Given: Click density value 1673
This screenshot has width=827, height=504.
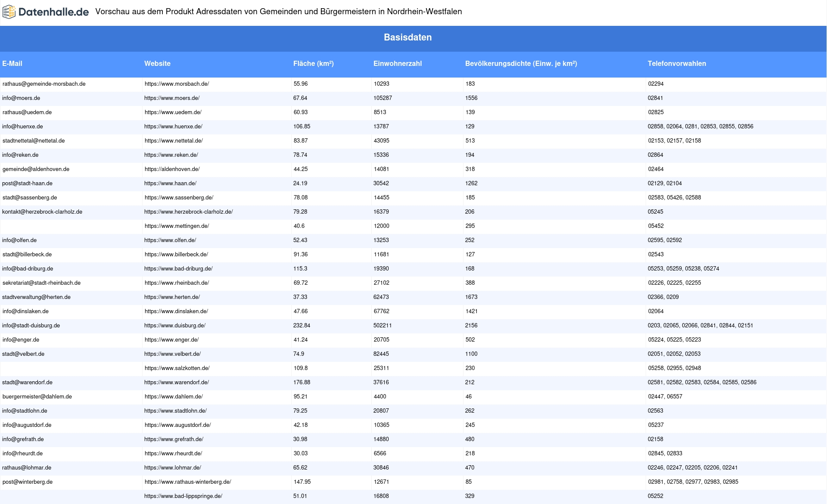Looking at the screenshot, I should 471,297.
